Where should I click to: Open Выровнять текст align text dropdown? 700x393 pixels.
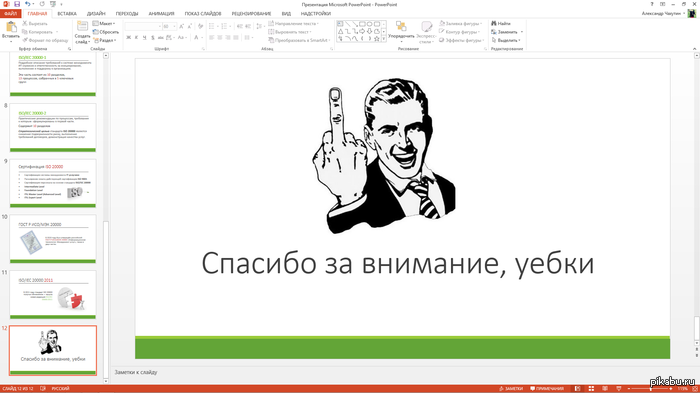[x=290, y=32]
